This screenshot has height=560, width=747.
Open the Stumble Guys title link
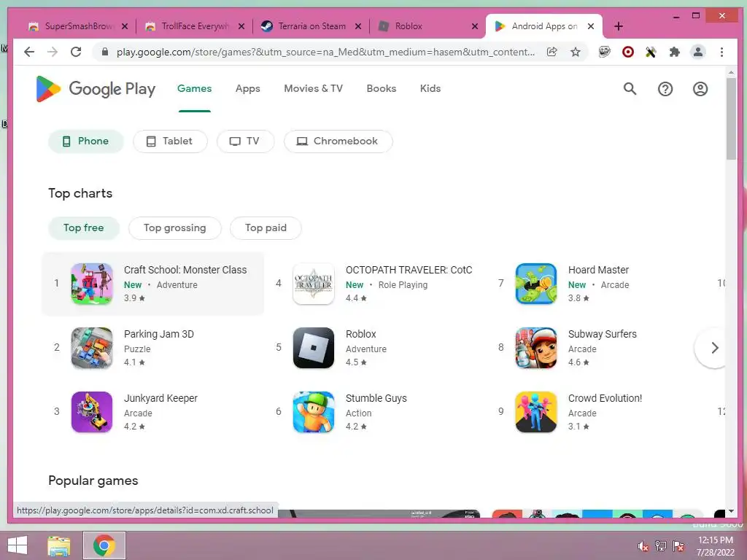coord(376,399)
